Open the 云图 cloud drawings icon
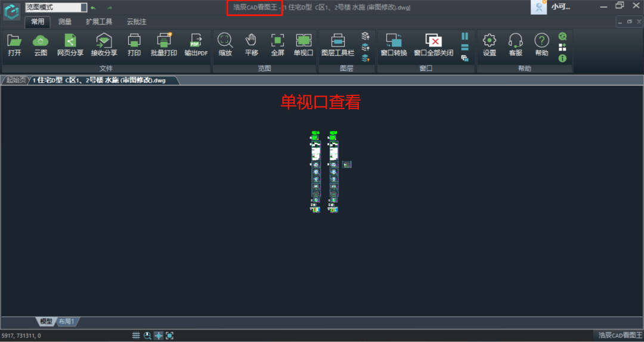This screenshot has height=342, width=644. 41,45
